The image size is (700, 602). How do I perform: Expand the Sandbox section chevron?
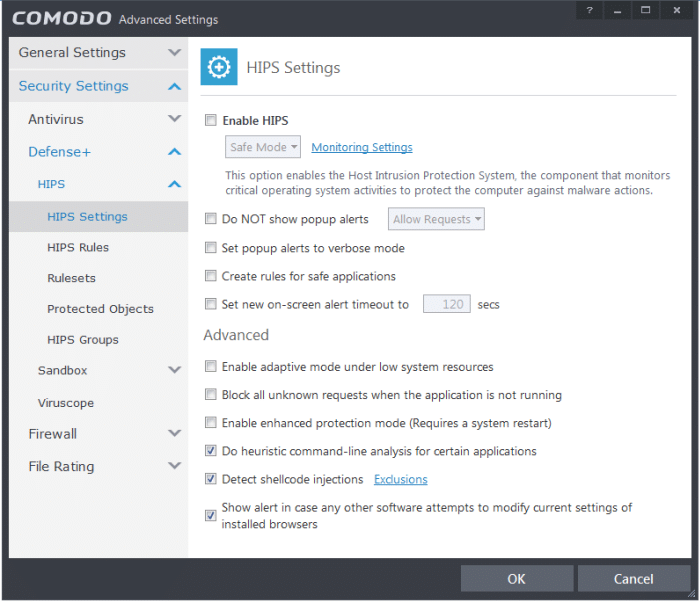pos(175,370)
